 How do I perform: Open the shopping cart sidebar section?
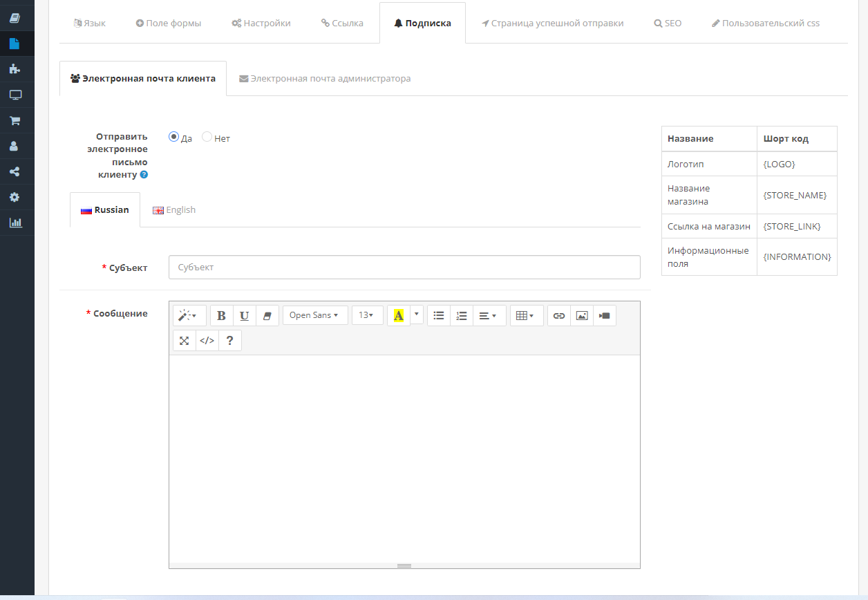15,120
